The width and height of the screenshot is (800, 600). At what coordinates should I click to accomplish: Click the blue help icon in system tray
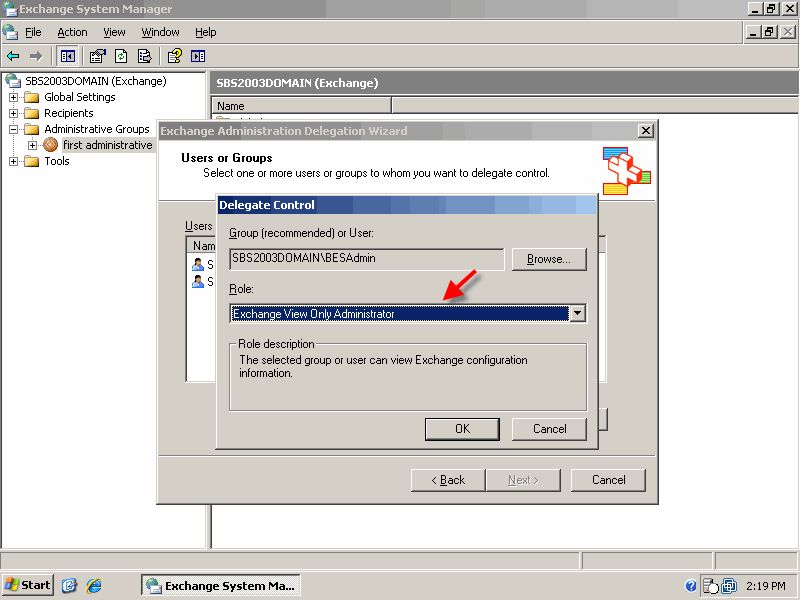point(690,585)
